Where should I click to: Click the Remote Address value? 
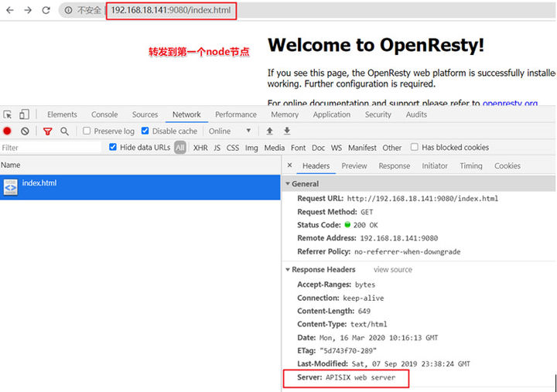(399, 238)
